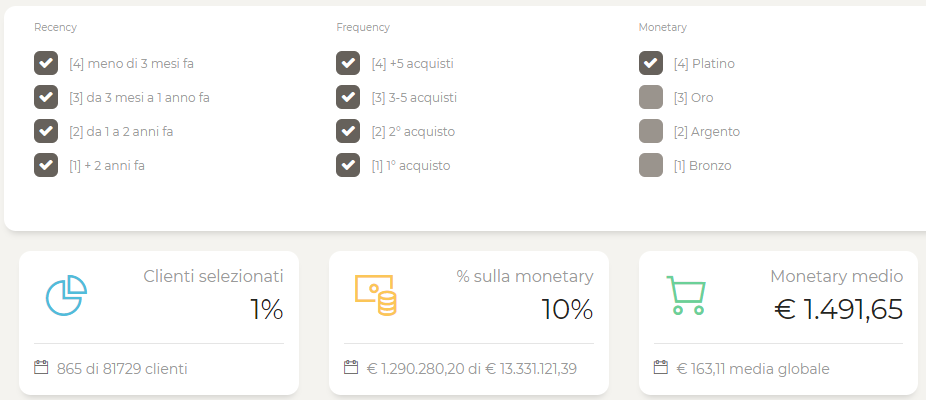Enable the Oro monetary checkbox
Image resolution: width=926 pixels, height=400 pixels.
651,97
